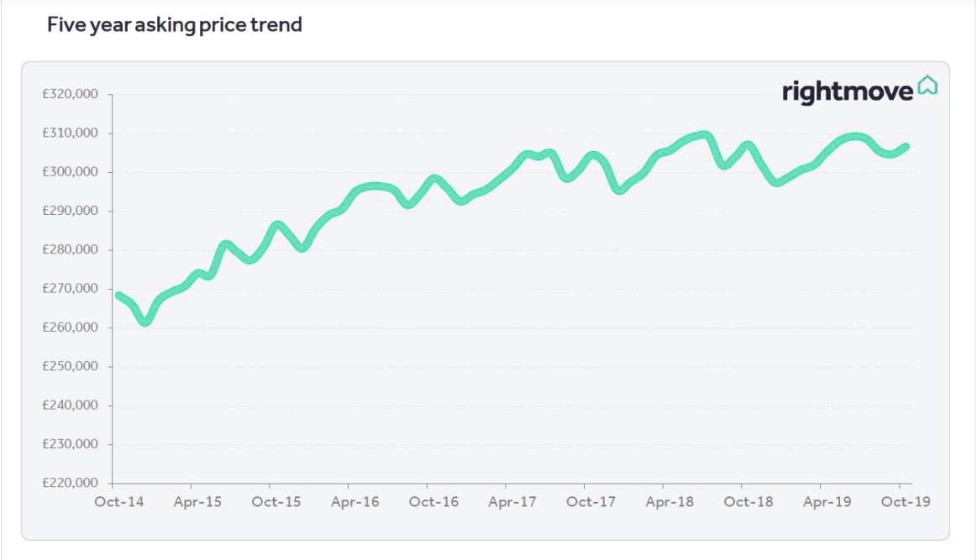
Task: Click the Apr-16 date label
Action: 355,502
